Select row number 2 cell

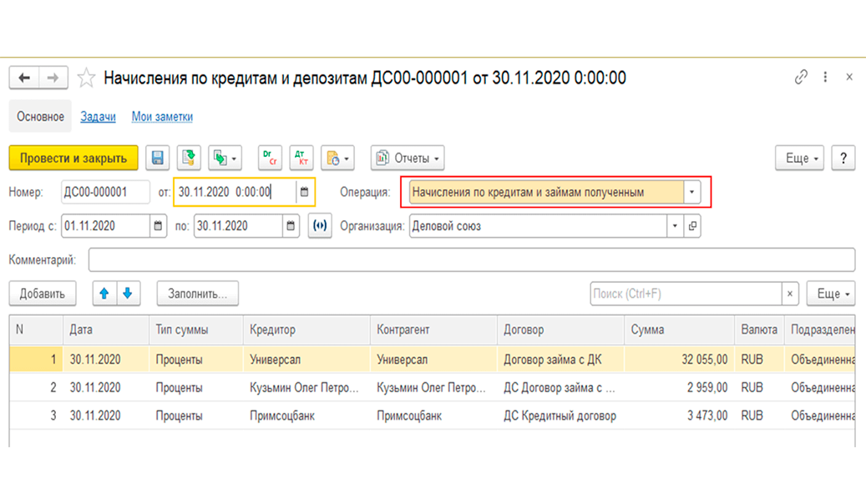coord(37,387)
